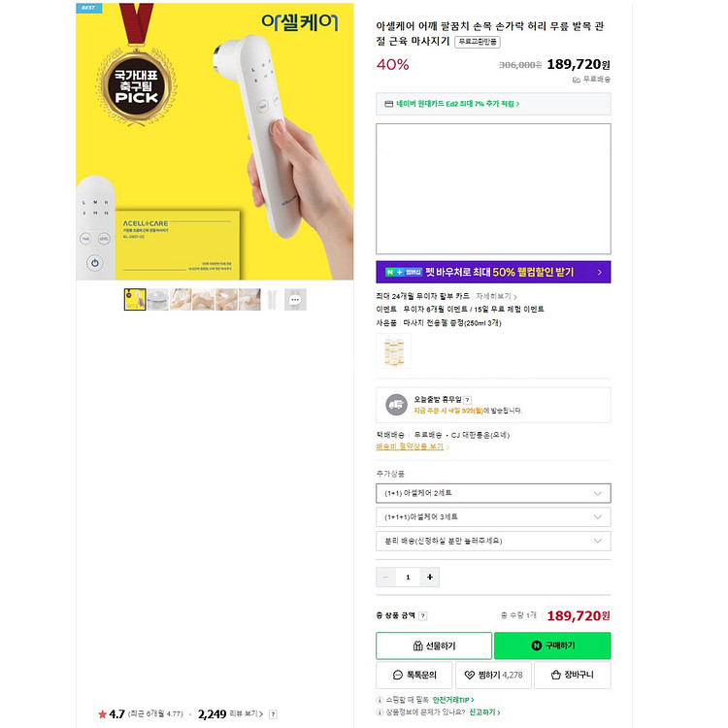Click the minus quantity button
The image size is (728, 728).
386,577
